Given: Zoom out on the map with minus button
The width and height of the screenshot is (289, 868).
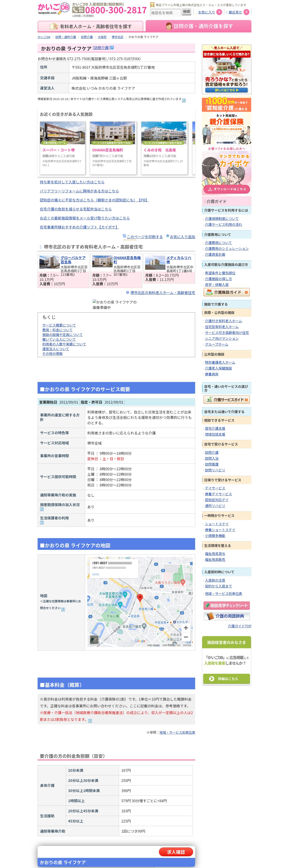Looking at the screenshot, I should pos(186,637).
